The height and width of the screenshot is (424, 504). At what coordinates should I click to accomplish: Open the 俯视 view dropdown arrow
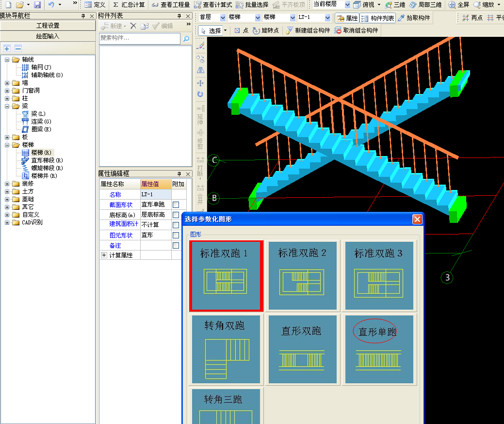379,5
